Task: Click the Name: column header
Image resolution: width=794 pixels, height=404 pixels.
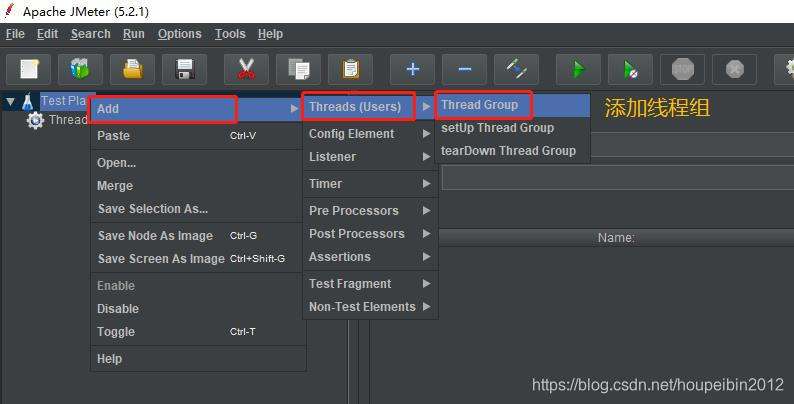Action: [x=616, y=238]
